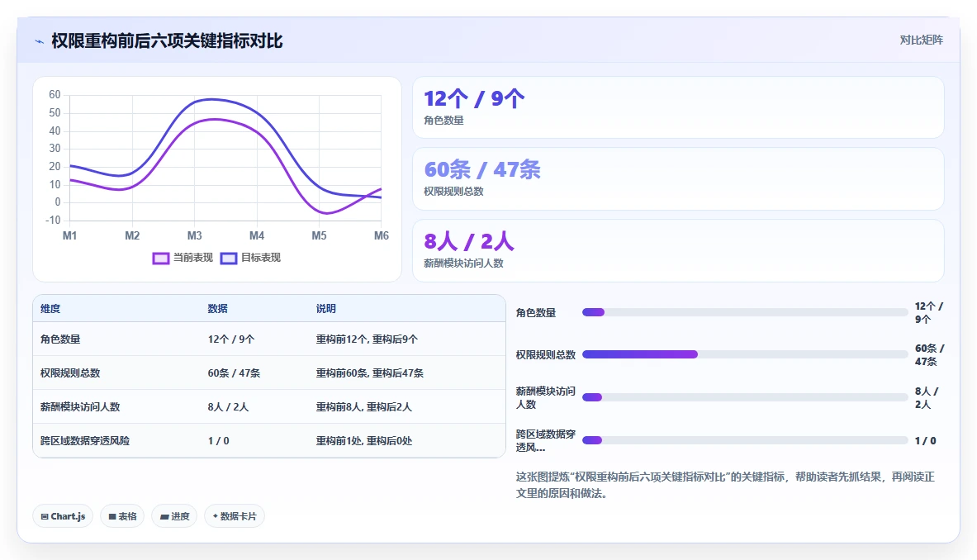Click description 重构前60条, 重构后47条
The width and height of the screenshot is (977, 560).
point(370,373)
